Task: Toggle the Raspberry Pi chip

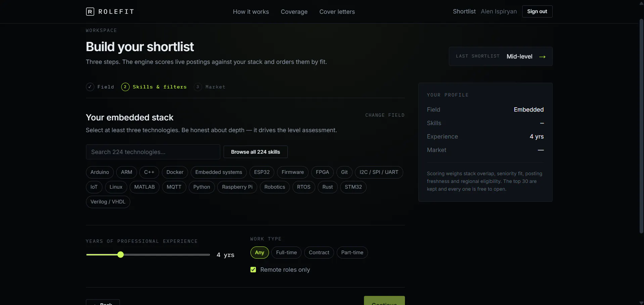Action: click(x=237, y=187)
